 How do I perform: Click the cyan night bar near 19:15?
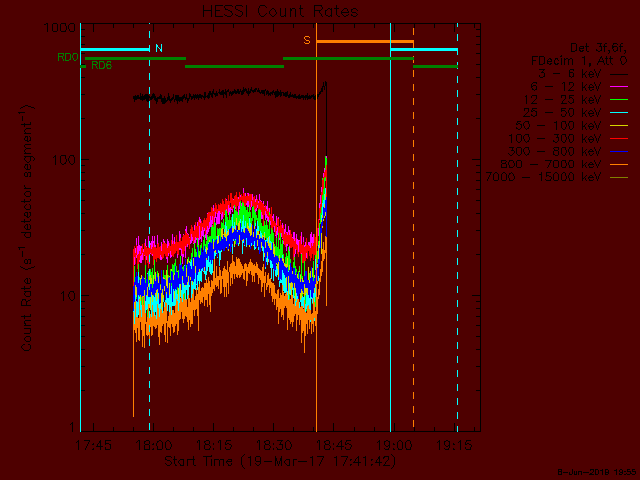(424, 50)
